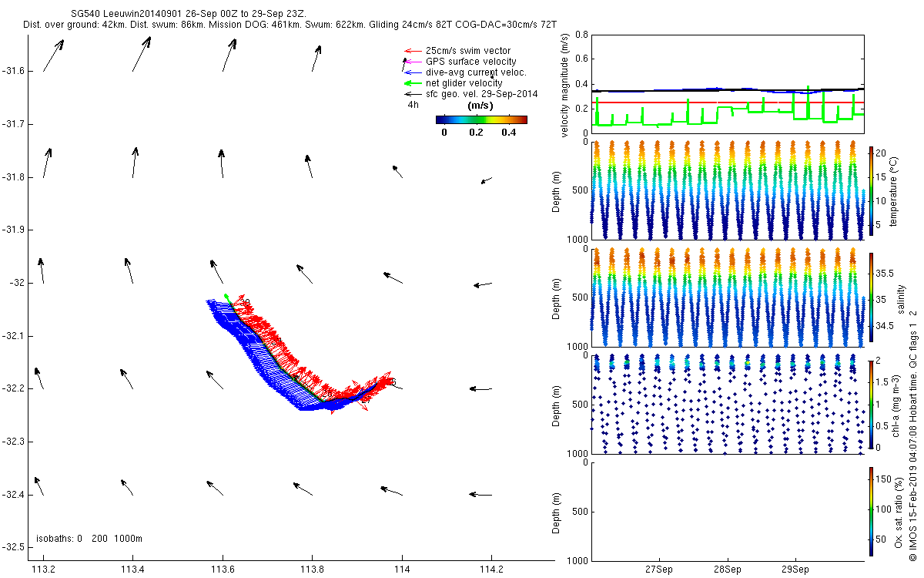Click the '-32.5' latitude tick label
This screenshot has height=578, width=924.
coord(14,547)
